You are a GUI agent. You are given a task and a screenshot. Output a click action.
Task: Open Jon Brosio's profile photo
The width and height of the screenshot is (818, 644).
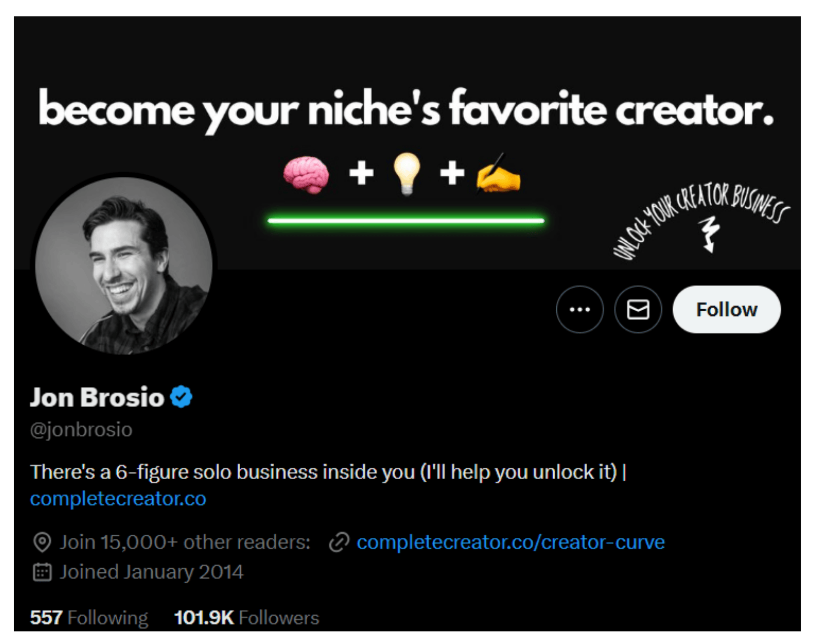coord(124,265)
